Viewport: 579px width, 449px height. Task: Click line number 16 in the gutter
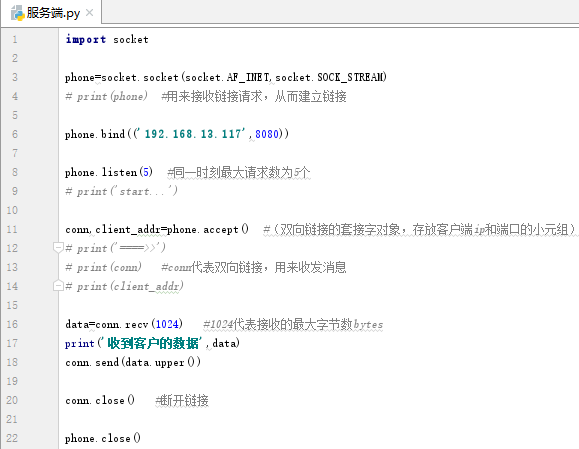point(12,324)
